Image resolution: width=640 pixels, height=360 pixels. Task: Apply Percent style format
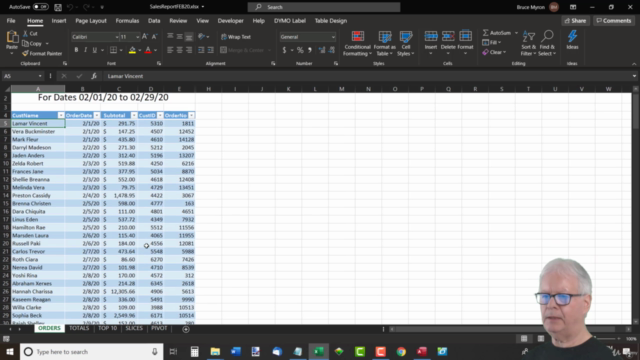[x=300, y=50]
